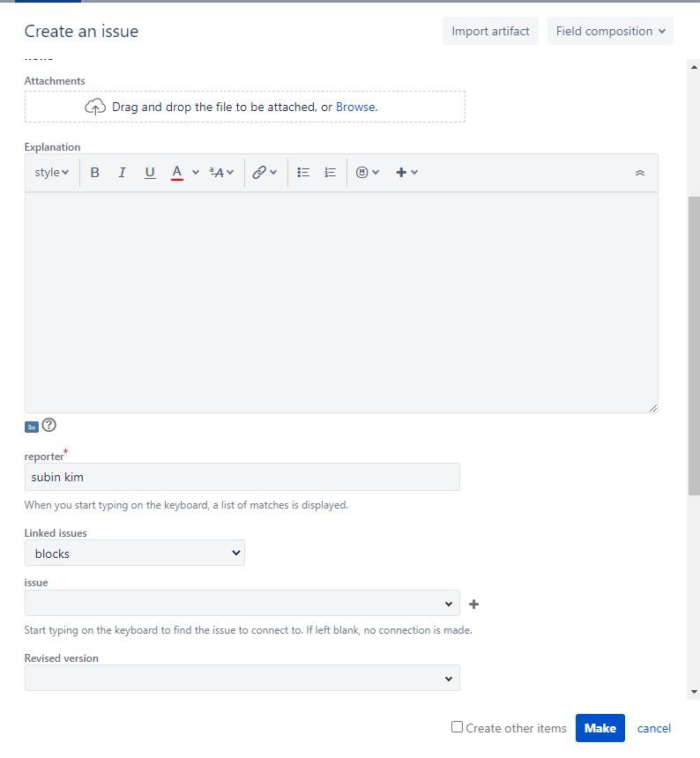Click the reporter input field

click(x=242, y=477)
